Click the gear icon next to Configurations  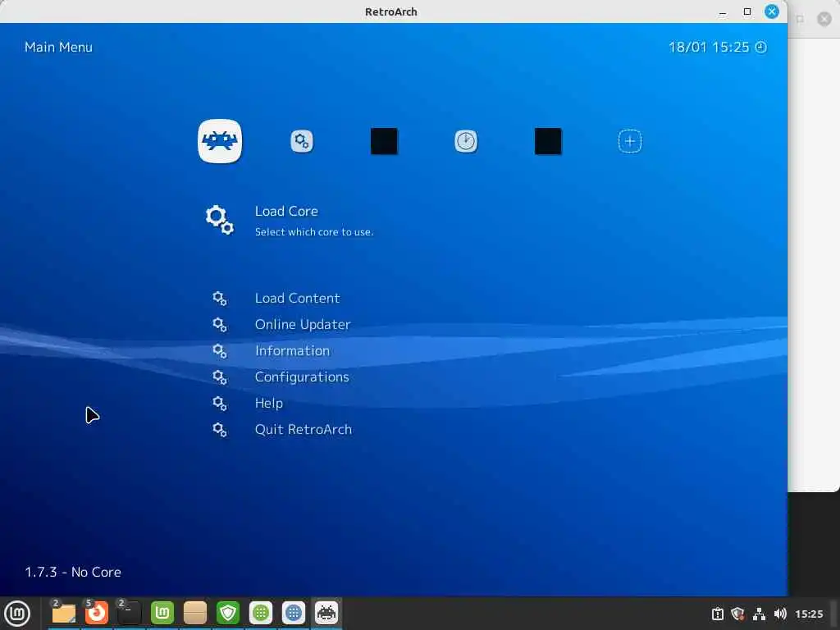click(220, 377)
